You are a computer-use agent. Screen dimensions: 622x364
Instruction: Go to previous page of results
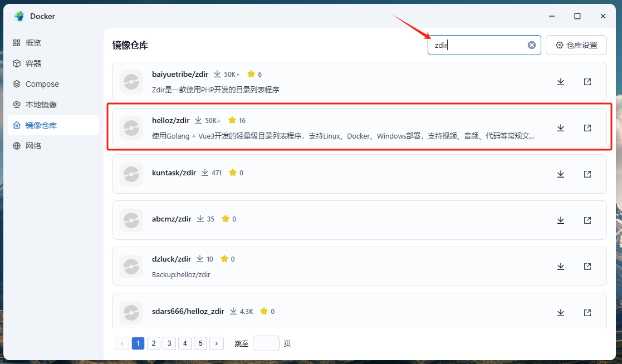pos(122,343)
